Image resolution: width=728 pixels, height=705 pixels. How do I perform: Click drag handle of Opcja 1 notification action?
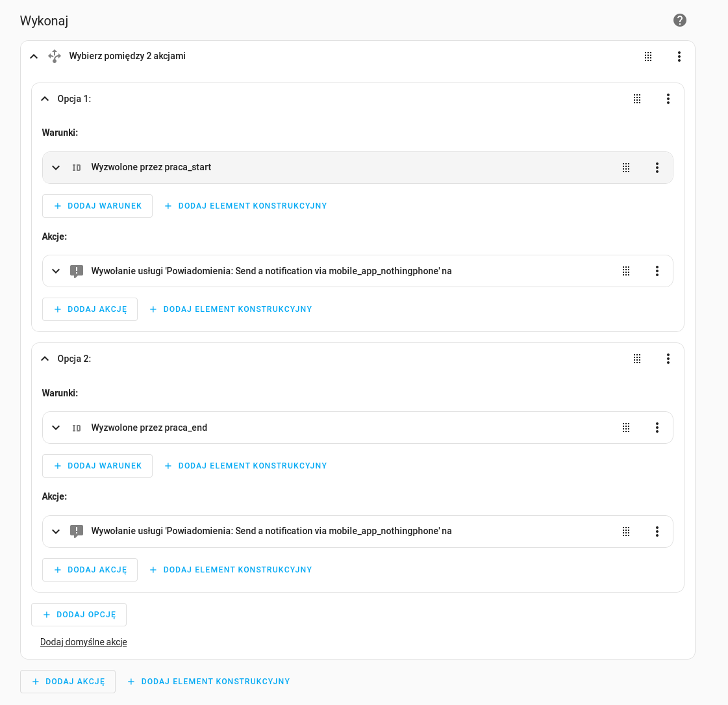tap(626, 271)
